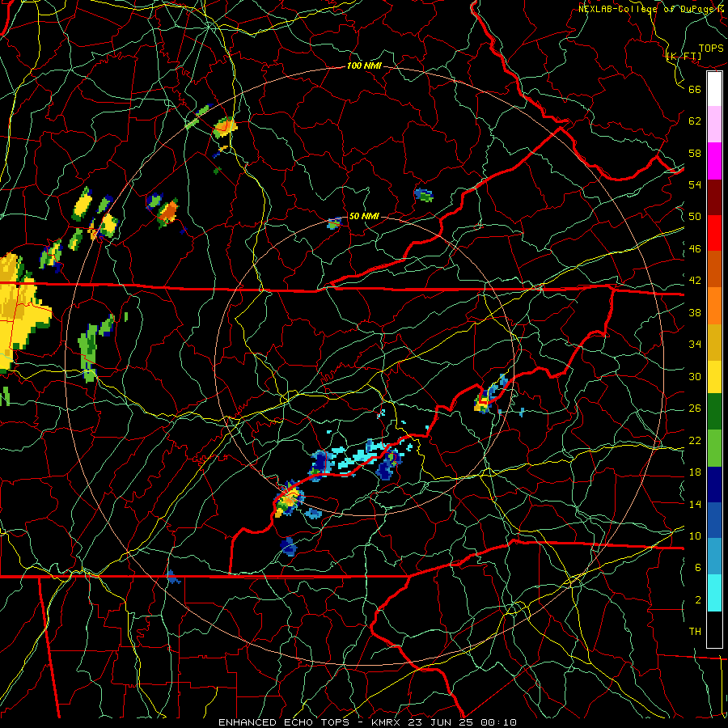Click the light orange legend swatch
This screenshot has height=728, width=728.
click(714, 306)
